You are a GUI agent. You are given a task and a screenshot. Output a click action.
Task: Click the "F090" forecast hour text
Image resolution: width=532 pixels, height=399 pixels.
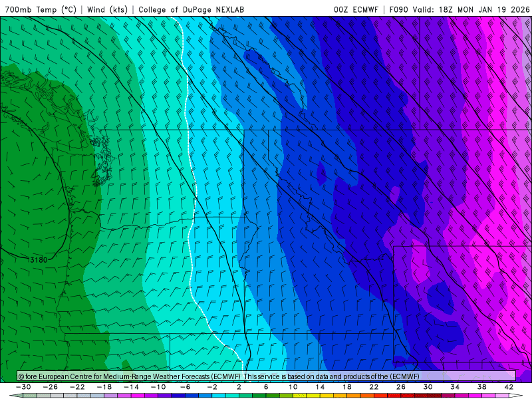click(x=398, y=9)
